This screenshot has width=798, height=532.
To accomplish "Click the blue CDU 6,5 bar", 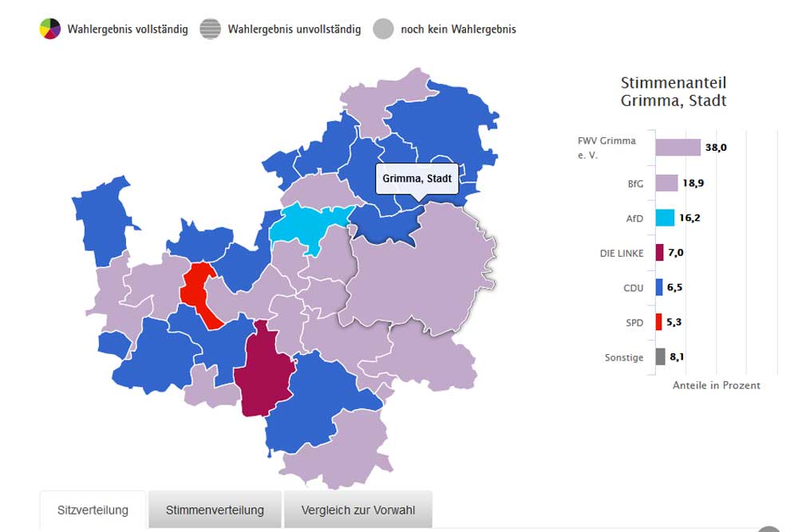I will [x=659, y=287].
